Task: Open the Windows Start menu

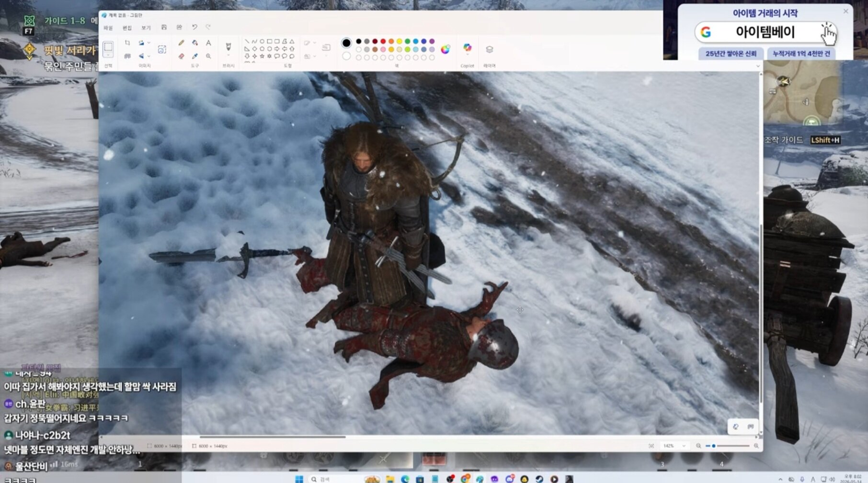Action: [299, 479]
